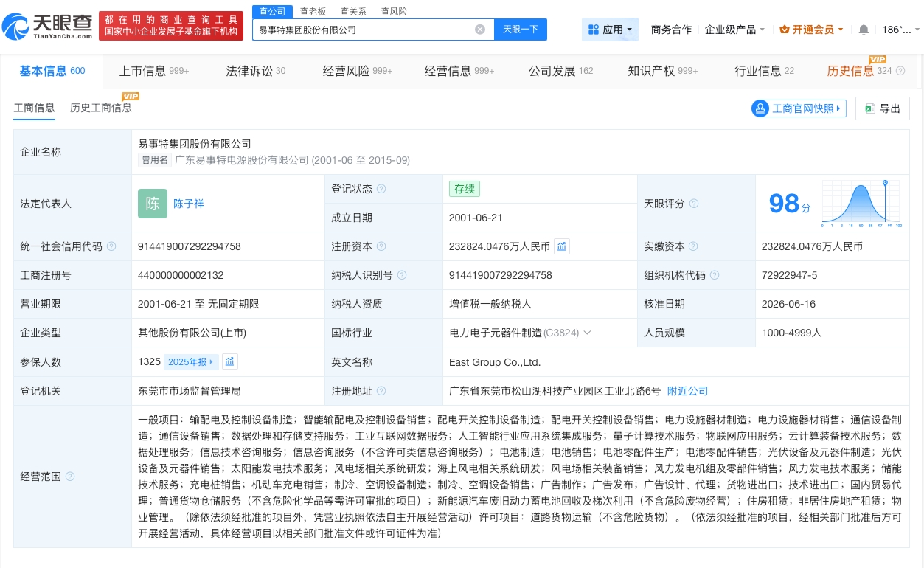Open help icon next to 天眼评分

coord(694,204)
